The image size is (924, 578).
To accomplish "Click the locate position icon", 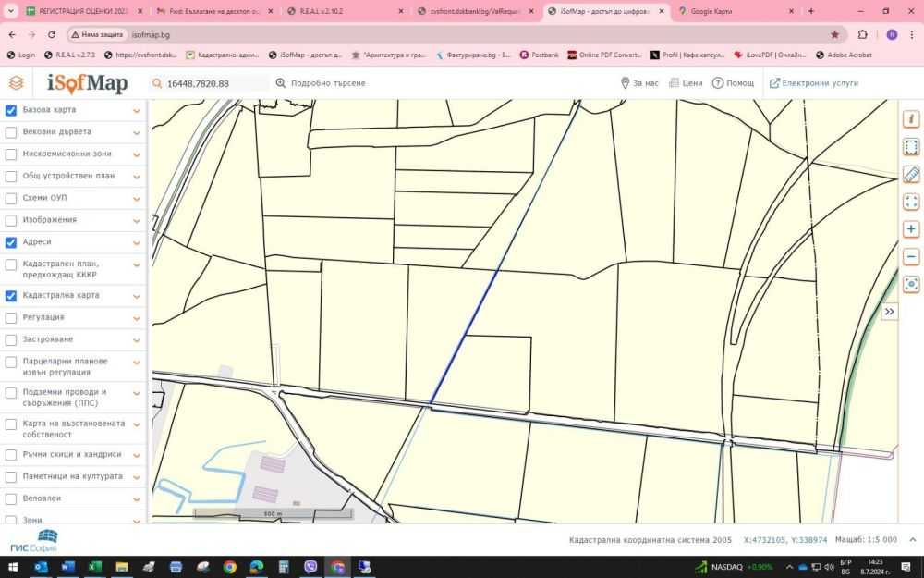I will point(911,284).
